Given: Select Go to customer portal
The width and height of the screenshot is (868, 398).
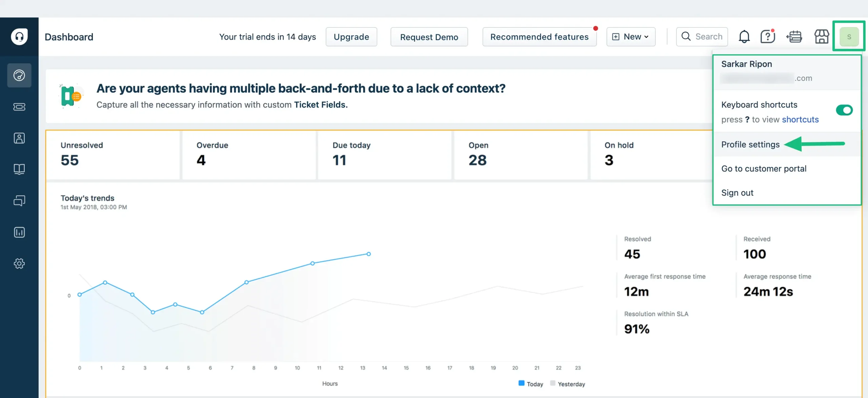Looking at the screenshot, I should pyautogui.click(x=787, y=168).
